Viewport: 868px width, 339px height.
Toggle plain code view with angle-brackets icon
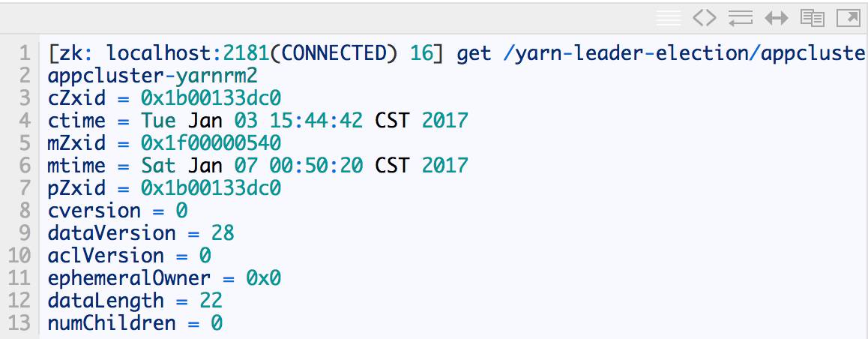(704, 18)
